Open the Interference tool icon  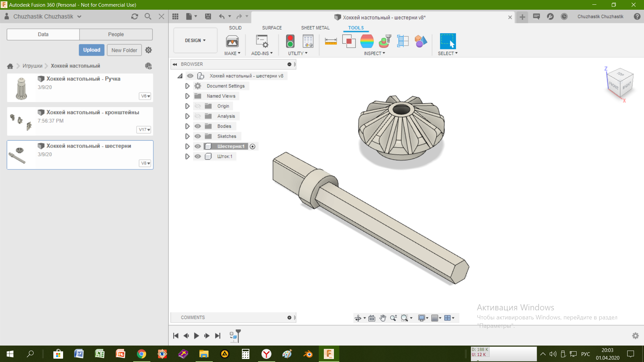tap(349, 41)
